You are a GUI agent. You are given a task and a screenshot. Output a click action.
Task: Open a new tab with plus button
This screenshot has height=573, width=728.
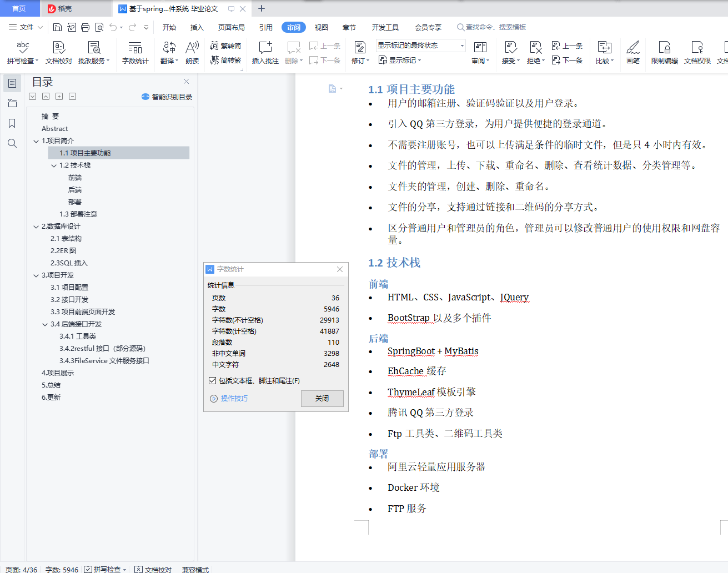[x=262, y=8]
